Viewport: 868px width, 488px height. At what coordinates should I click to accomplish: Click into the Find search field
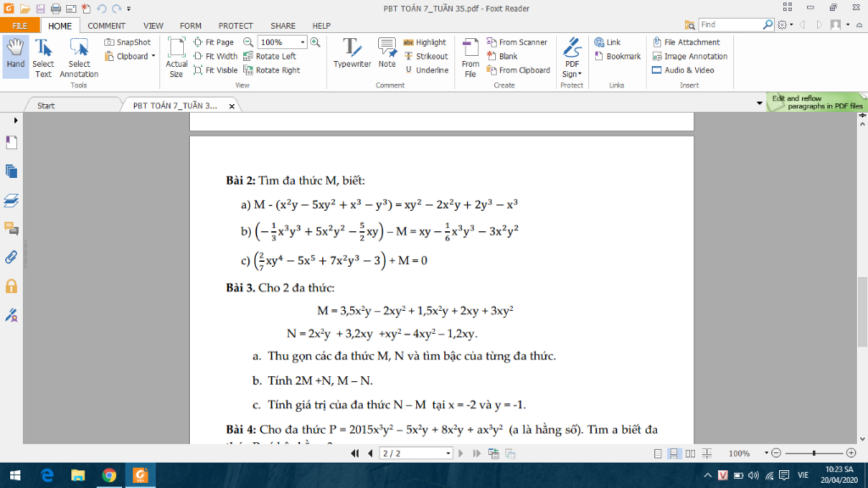(x=730, y=25)
